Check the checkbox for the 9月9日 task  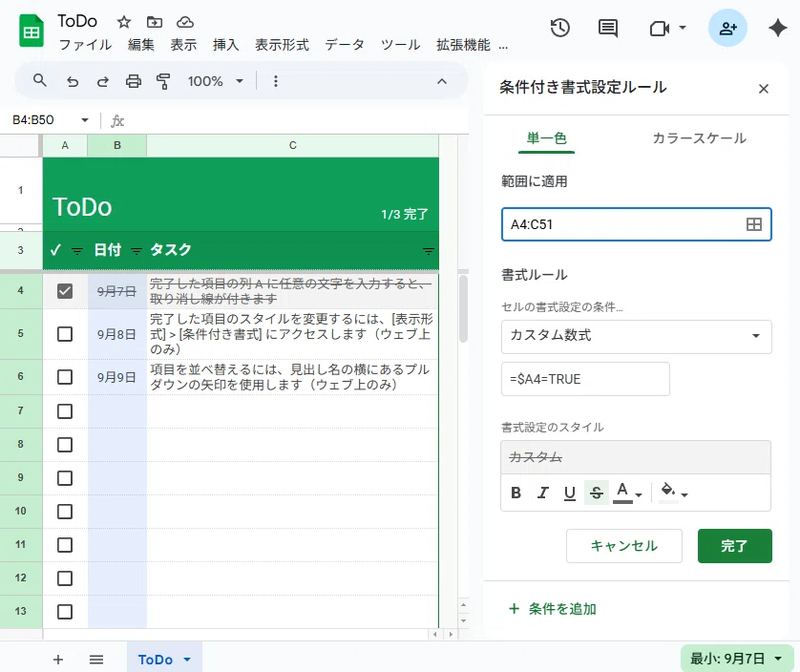click(65, 377)
